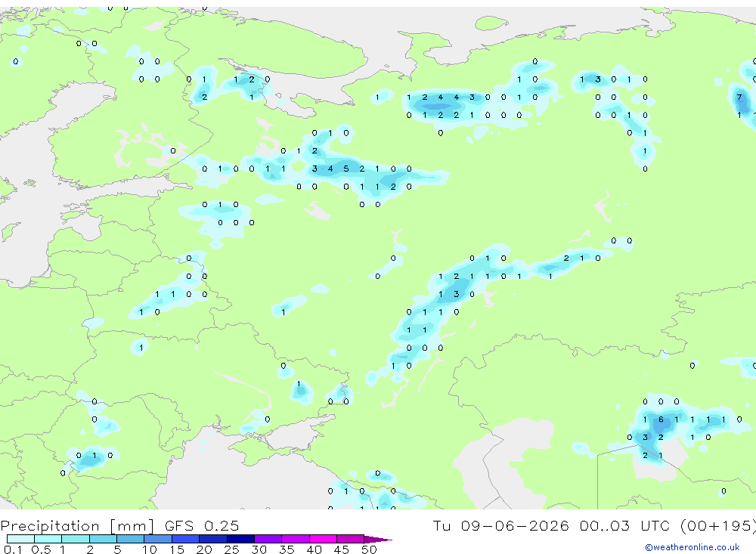Click the precipitation value '7' on the map

point(739,97)
